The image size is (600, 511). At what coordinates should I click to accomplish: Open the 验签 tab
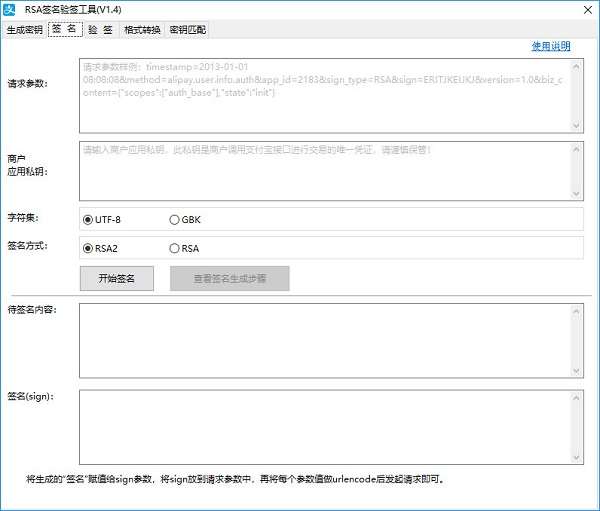[101, 30]
